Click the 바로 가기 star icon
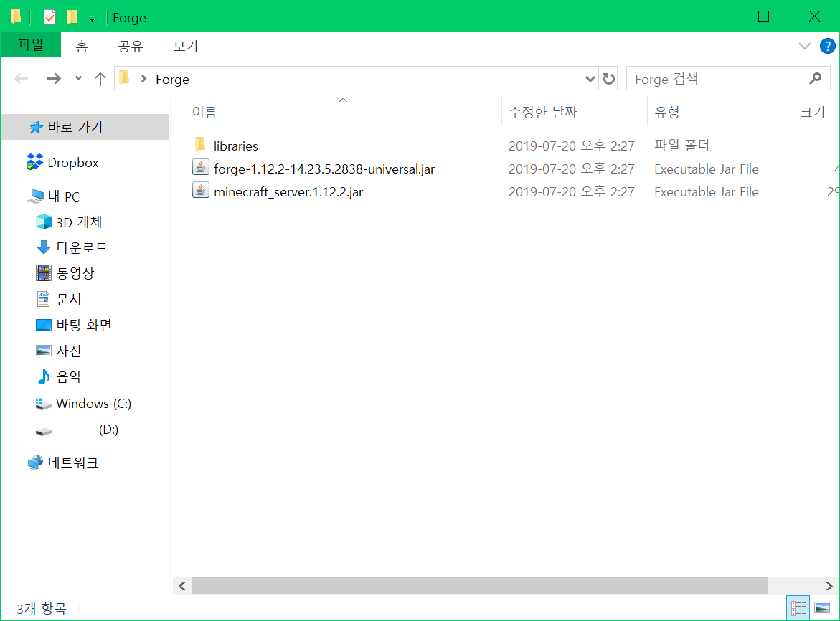The height and width of the screenshot is (621, 840). (x=35, y=128)
